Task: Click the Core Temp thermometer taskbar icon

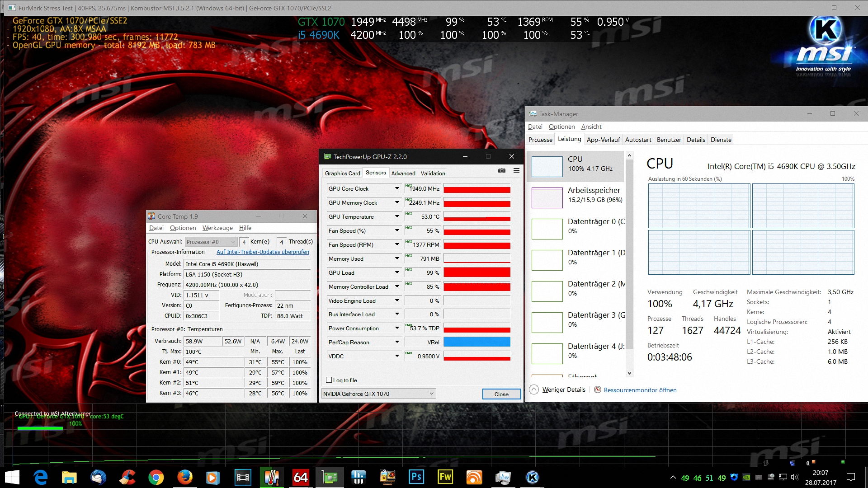Action: (272, 477)
